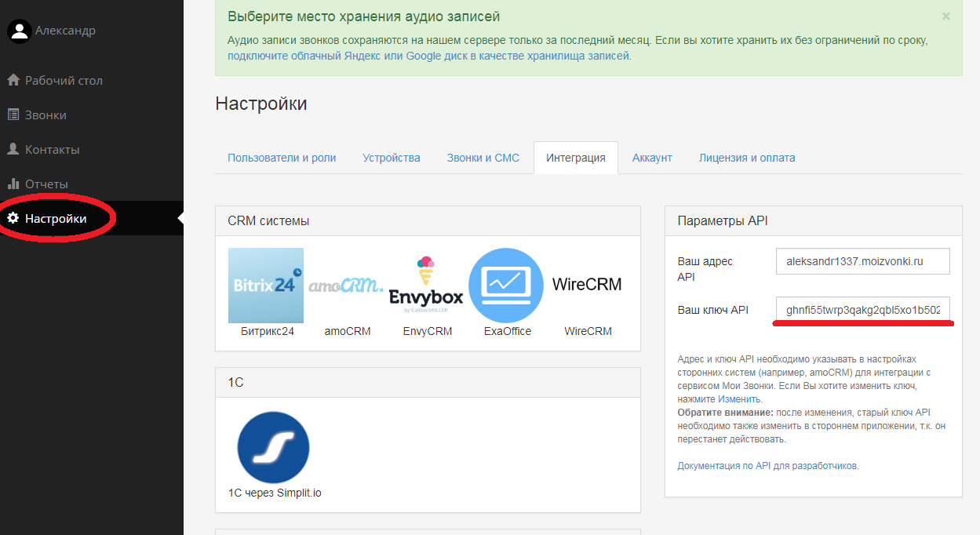This screenshot has height=535, width=980.
Task: Follow the link to connect Yandex or Google disk
Action: 428,56
